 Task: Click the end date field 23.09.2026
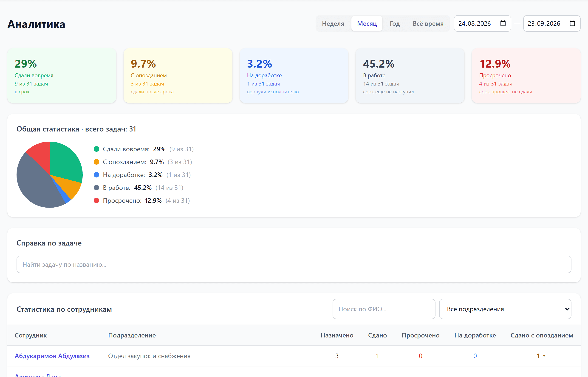point(551,23)
